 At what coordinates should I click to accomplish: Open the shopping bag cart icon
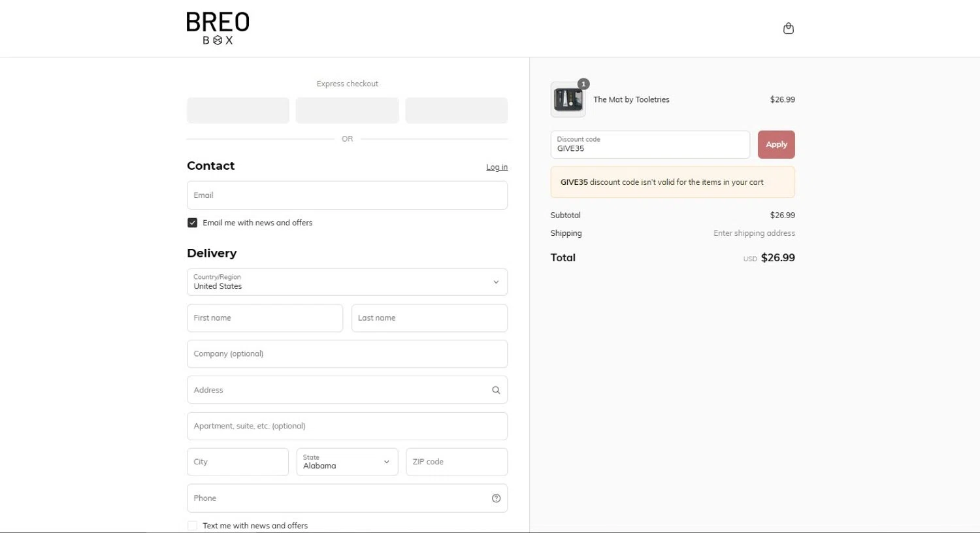coord(789,28)
